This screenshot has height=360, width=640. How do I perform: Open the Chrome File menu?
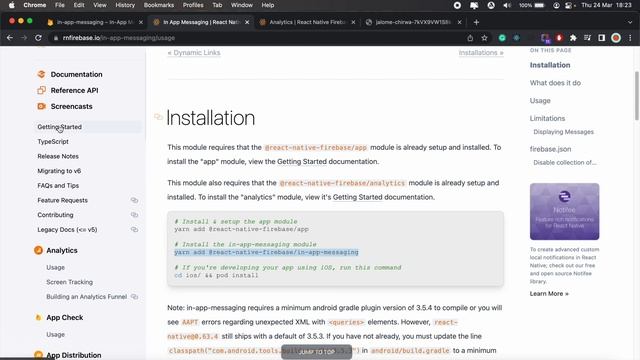point(60,5)
